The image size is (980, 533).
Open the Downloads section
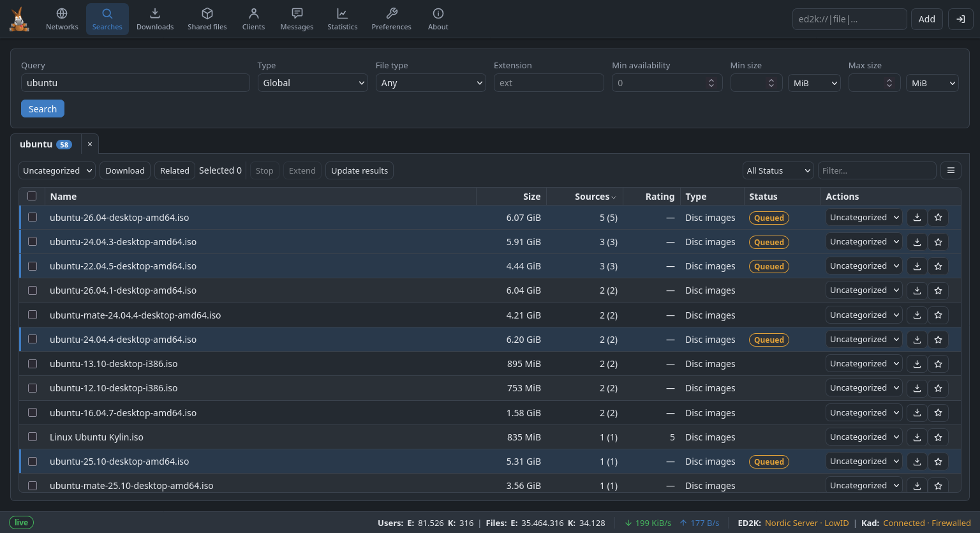pos(155,19)
